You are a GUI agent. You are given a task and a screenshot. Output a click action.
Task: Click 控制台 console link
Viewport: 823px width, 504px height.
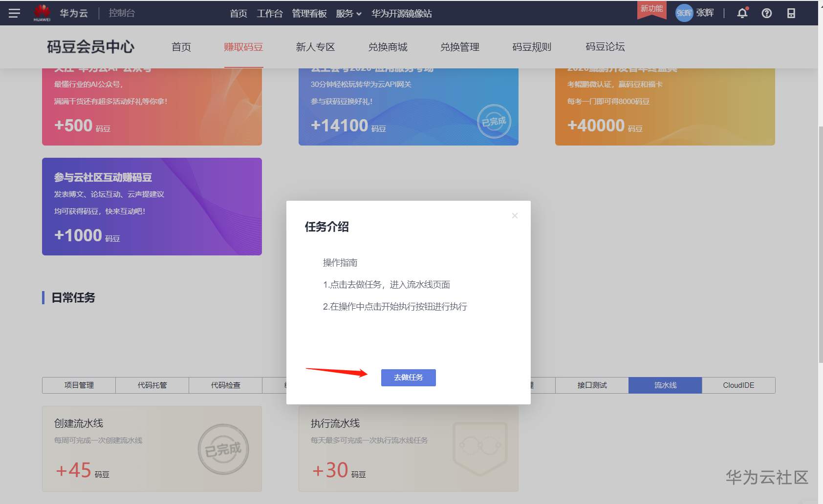click(122, 13)
